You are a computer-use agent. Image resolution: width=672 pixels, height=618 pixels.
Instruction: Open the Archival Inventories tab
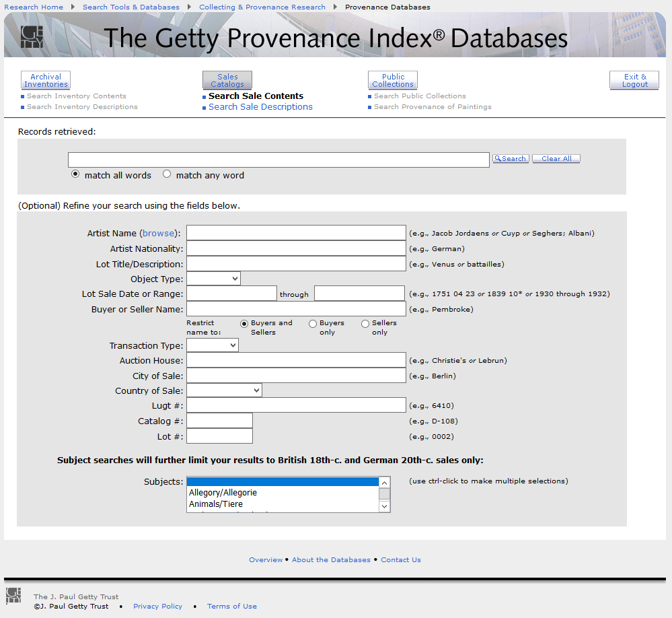(46, 80)
